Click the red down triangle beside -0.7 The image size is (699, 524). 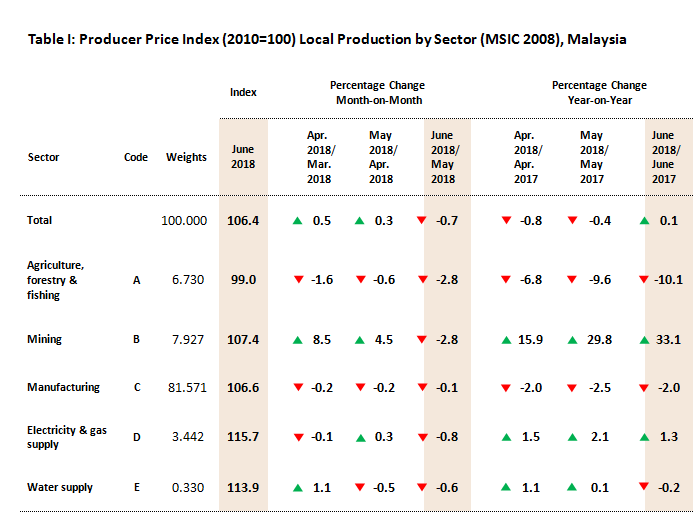421,220
